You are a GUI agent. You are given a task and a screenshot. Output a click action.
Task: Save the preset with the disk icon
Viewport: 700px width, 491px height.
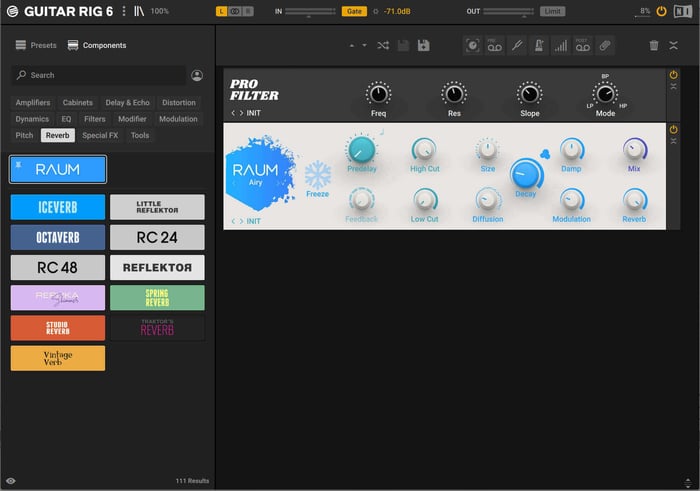point(403,46)
